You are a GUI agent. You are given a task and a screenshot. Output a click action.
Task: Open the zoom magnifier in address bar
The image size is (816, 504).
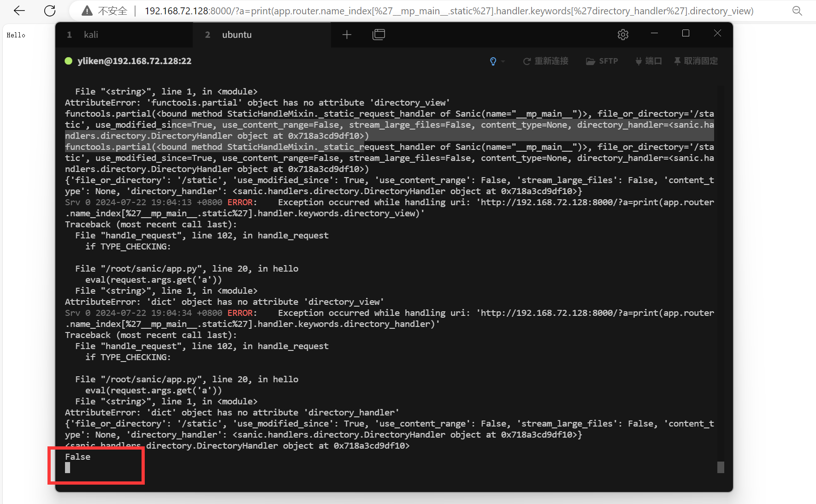click(x=797, y=11)
